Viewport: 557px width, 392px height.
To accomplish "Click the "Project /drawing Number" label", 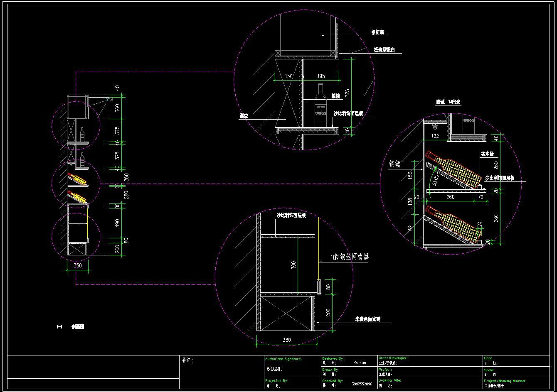I will [x=505, y=380].
